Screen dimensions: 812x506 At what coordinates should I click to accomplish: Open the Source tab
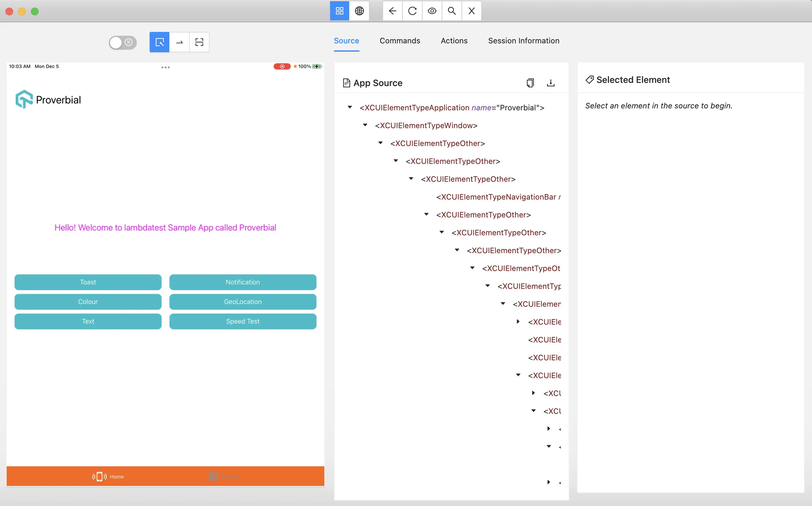[x=346, y=41]
